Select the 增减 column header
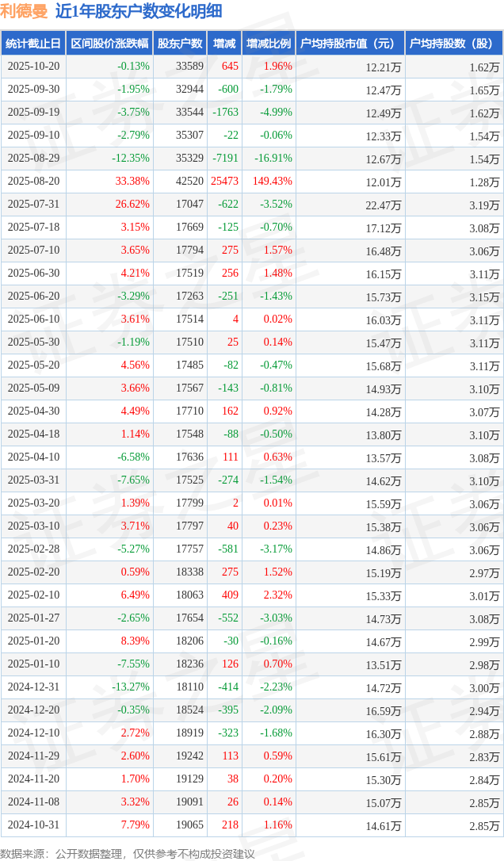 click(x=224, y=44)
